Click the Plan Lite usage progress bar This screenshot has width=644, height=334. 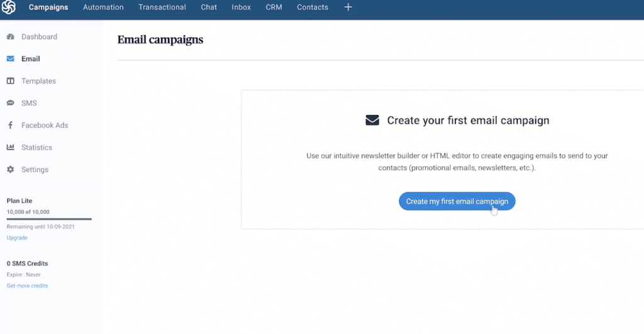click(49, 219)
